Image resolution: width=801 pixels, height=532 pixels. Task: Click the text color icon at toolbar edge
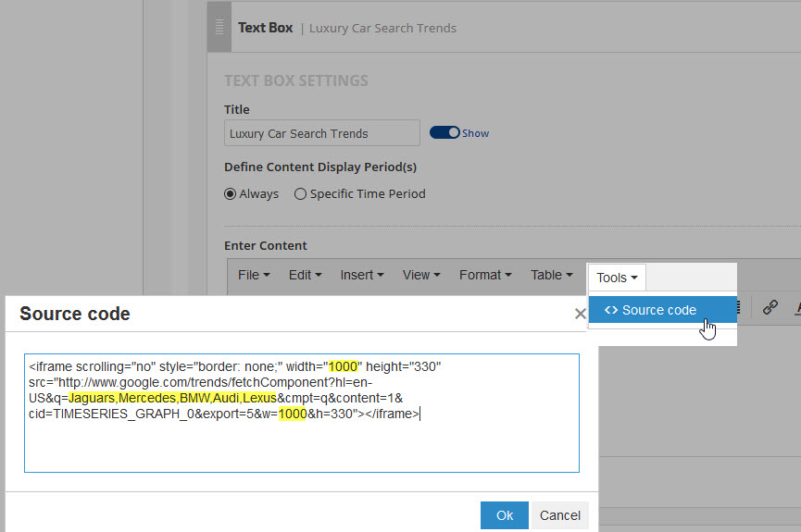[796, 308]
